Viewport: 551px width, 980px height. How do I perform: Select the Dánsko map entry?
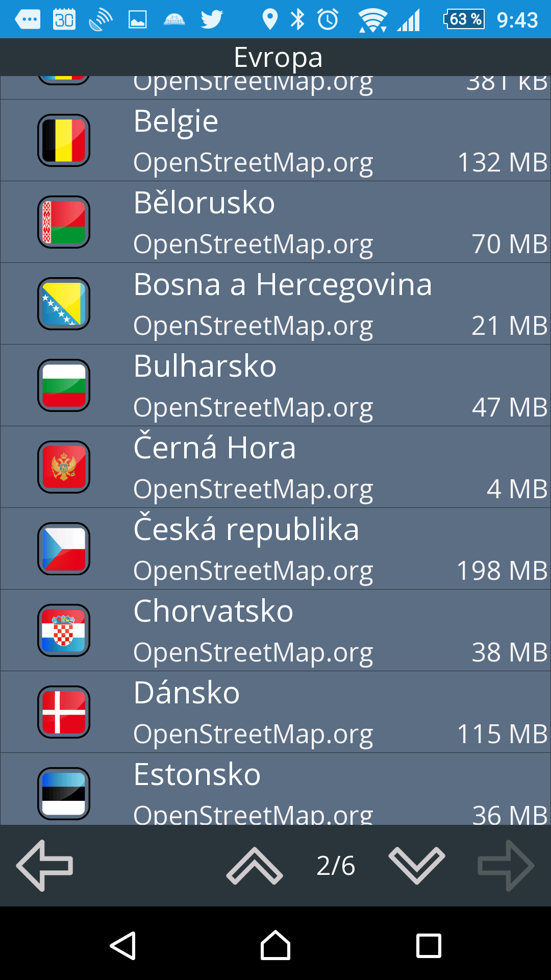(275, 712)
